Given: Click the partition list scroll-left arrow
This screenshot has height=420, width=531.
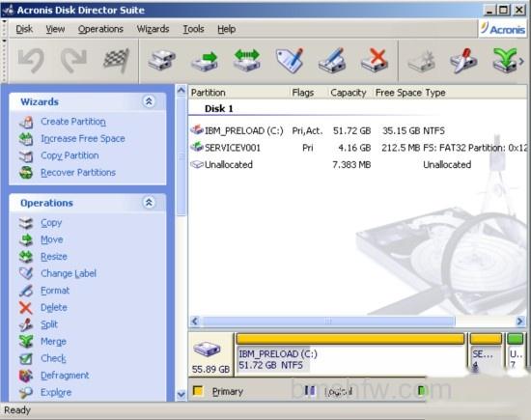Looking at the screenshot, I should (x=195, y=321).
